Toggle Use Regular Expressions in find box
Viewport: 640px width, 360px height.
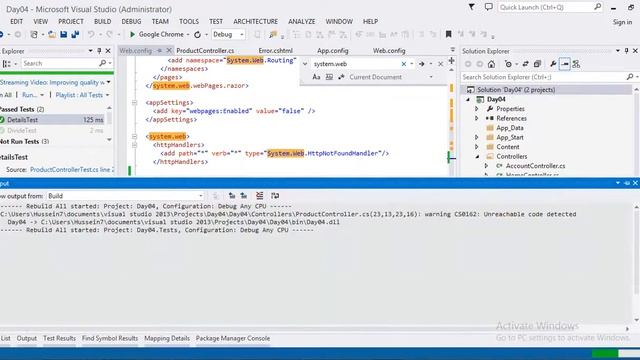(x=341, y=77)
